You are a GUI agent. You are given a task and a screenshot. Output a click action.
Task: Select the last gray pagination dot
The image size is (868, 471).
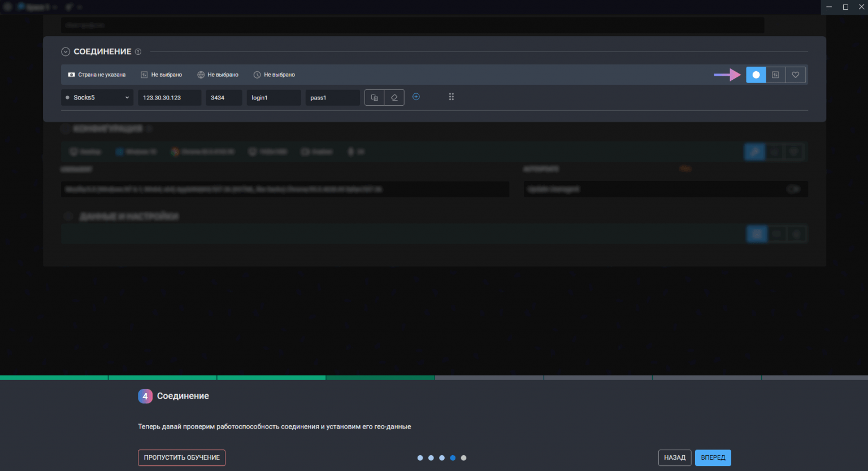tap(463, 458)
